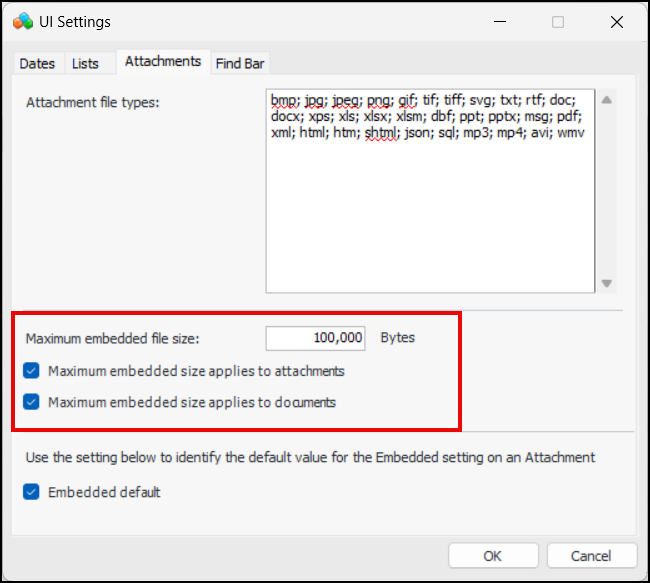Click the Cancel button
The height and width of the screenshot is (583, 650).
590,556
